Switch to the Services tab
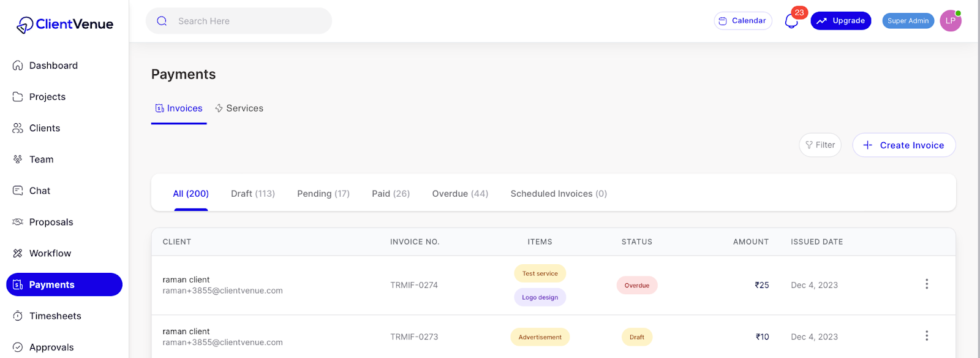Viewport: 980px width, 358px height. coord(239,109)
